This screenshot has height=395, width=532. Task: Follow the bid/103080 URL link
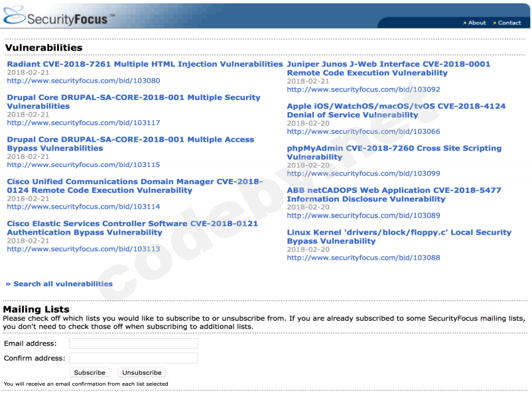point(84,81)
